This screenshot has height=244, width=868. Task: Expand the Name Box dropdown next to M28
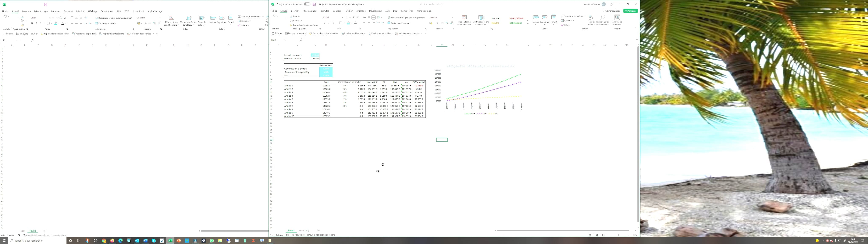coord(285,40)
